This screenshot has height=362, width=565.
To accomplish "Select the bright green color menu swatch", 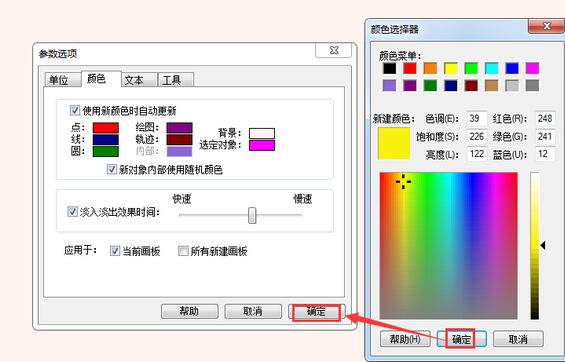I will pyautogui.click(x=471, y=68).
